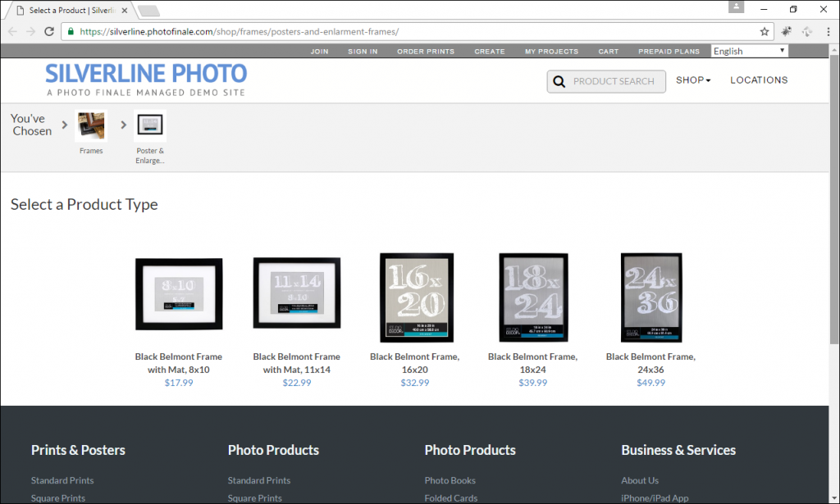Click the first extension icon beside the bookmark star

pos(787,32)
